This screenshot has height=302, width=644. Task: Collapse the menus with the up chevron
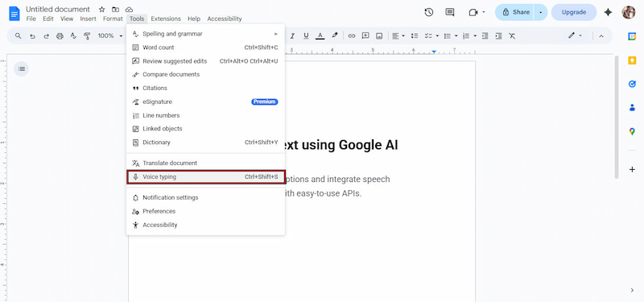[x=601, y=35]
